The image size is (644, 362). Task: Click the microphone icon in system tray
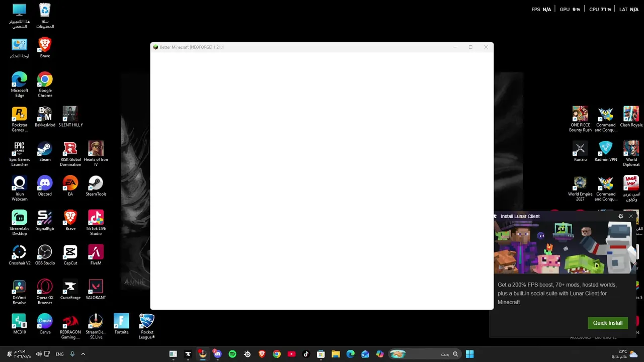click(72, 354)
